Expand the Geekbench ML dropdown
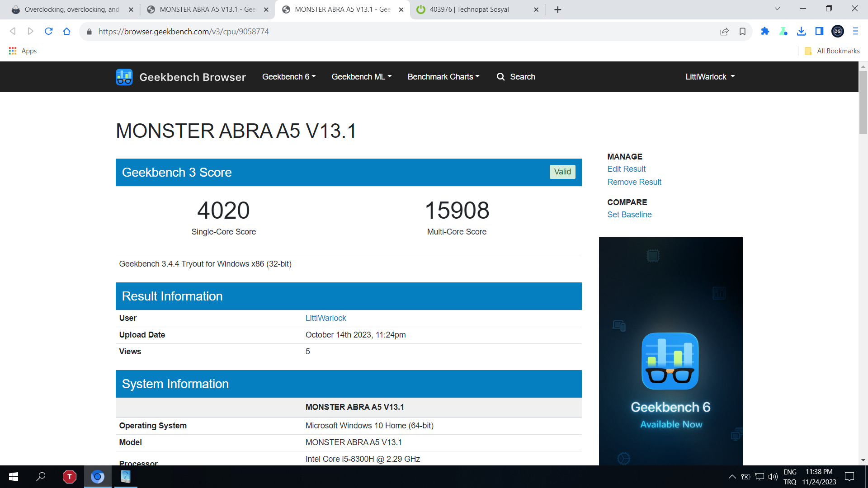Screen dimensions: 868x488 (x=362, y=77)
